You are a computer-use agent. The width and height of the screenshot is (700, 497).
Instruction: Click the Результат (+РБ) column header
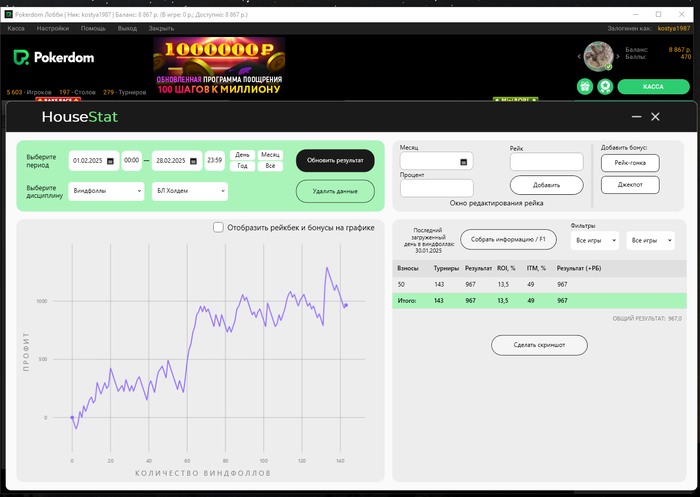tap(579, 268)
